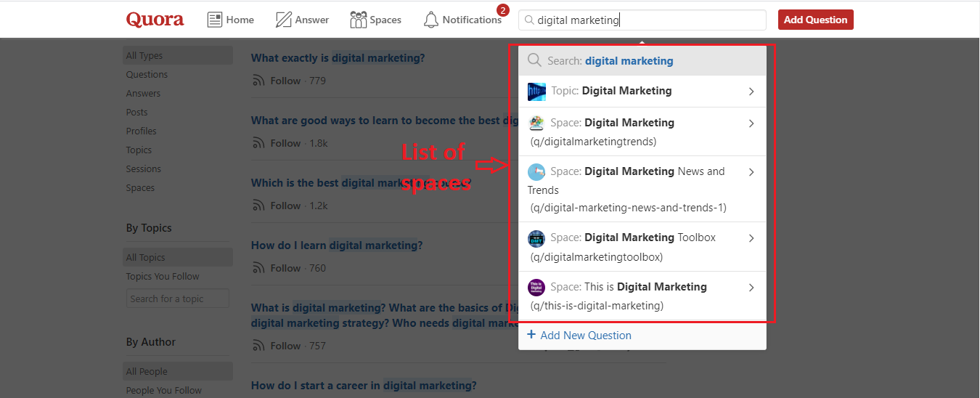Screen dimensions: 980x398
Task: Filter results by Sessions
Action: [x=143, y=168]
